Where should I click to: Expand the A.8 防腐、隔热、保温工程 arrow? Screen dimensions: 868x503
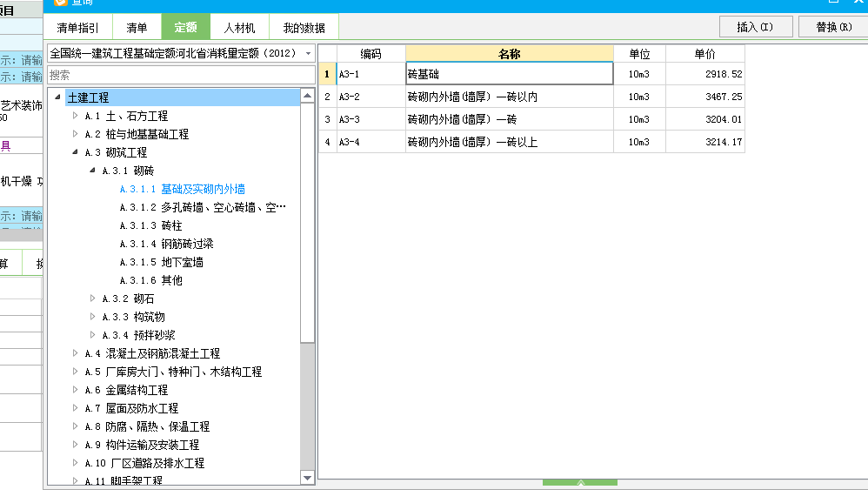click(76, 426)
